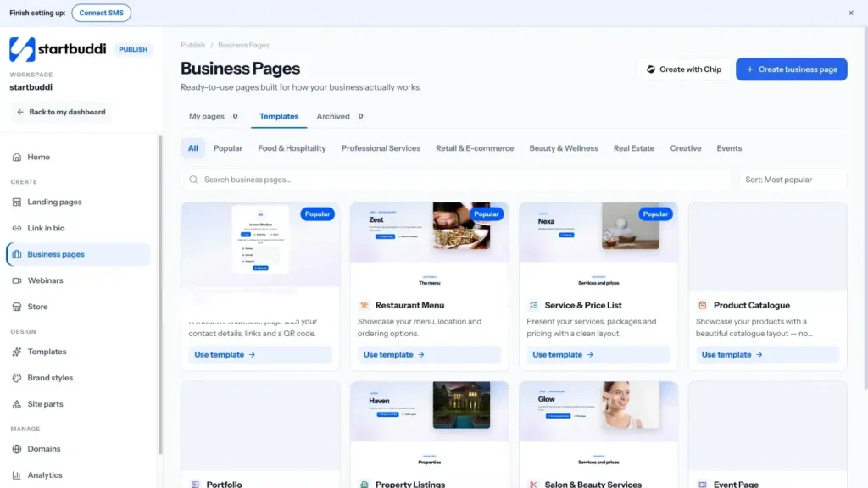The image size is (868, 488).
Task: Click Publish breadcrumb link
Action: click(x=192, y=46)
